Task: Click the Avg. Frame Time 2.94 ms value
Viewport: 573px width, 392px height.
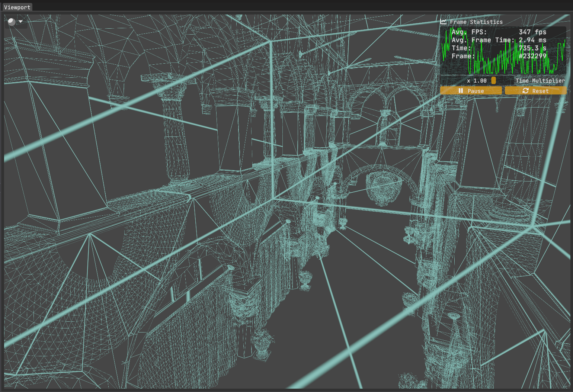Action: [532, 40]
